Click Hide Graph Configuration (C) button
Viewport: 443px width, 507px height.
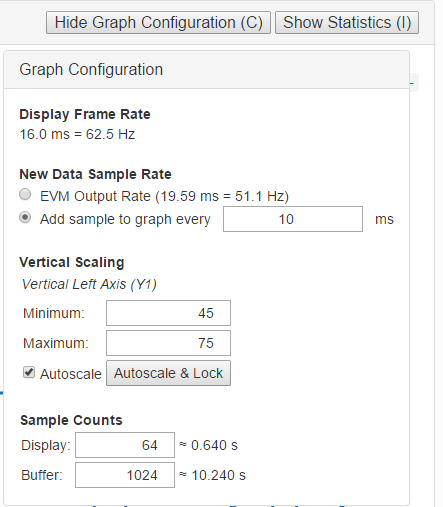click(x=158, y=23)
